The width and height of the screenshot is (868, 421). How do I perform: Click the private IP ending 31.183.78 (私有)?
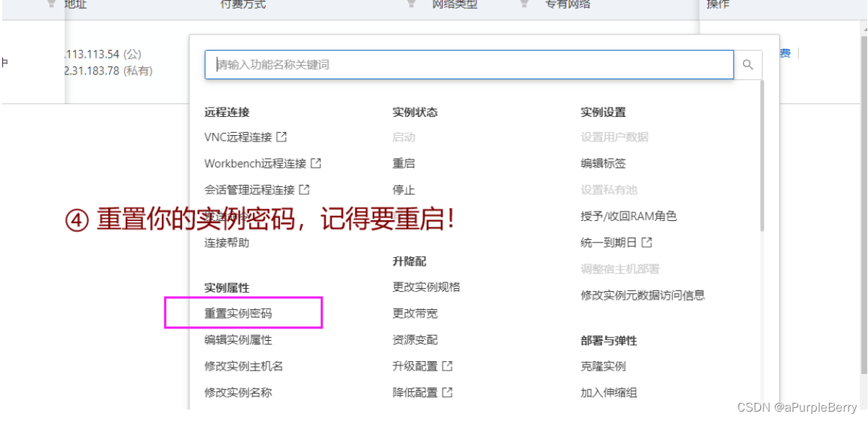click(x=108, y=71)
